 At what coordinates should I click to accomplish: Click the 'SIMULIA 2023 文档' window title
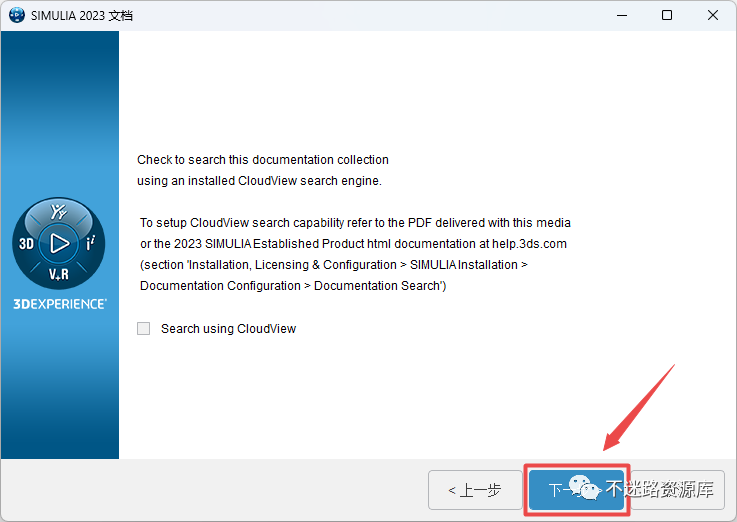click(x=82, y=16)
